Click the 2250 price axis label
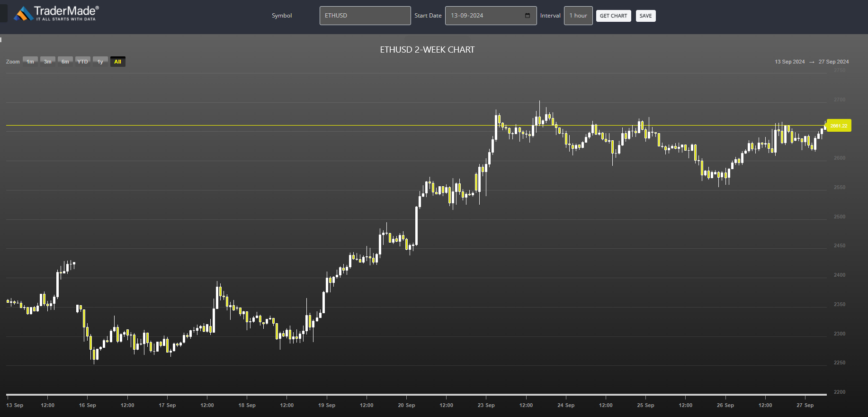Image resolution: width=868 pixels, height=417 pixels. pos(840,363)
